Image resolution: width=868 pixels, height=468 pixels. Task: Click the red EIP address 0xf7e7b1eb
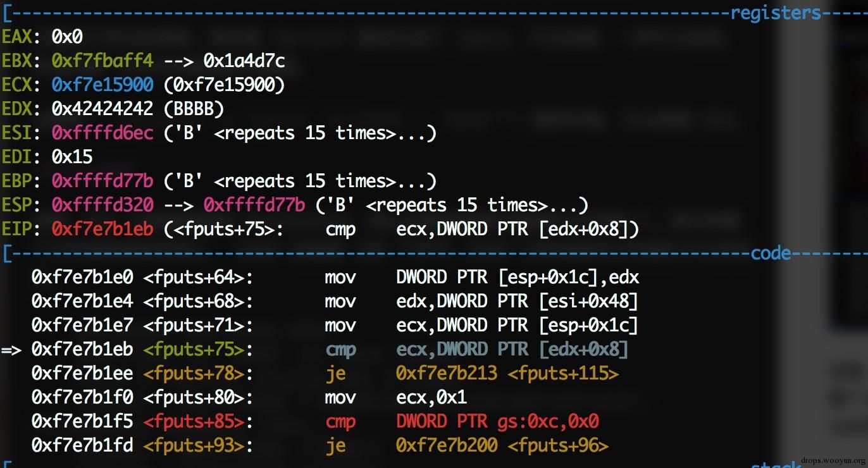click(102, 230)
